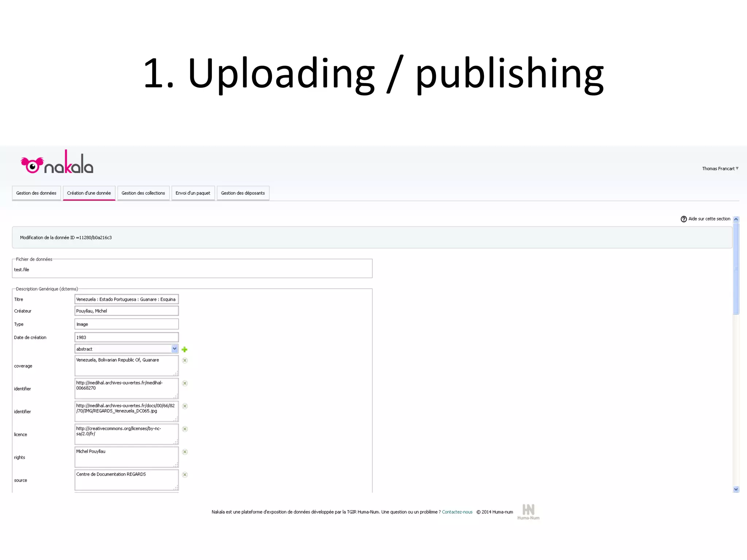747x560 pixels.
Task: Click the licence creativecommons text area
Action: 127,434
